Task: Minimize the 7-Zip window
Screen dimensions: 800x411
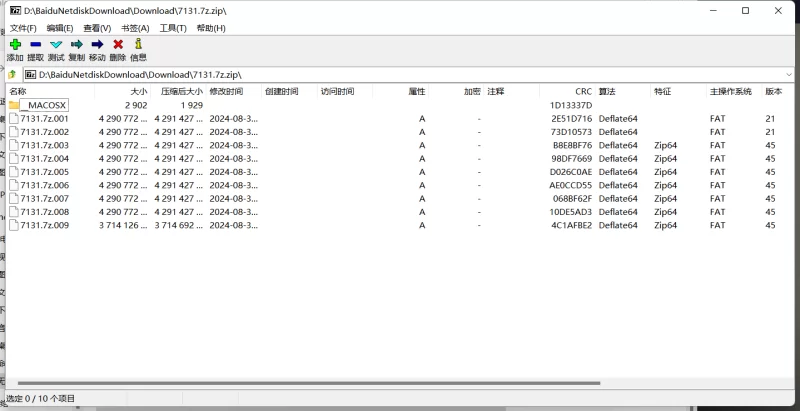Action: tap(713, 10)
